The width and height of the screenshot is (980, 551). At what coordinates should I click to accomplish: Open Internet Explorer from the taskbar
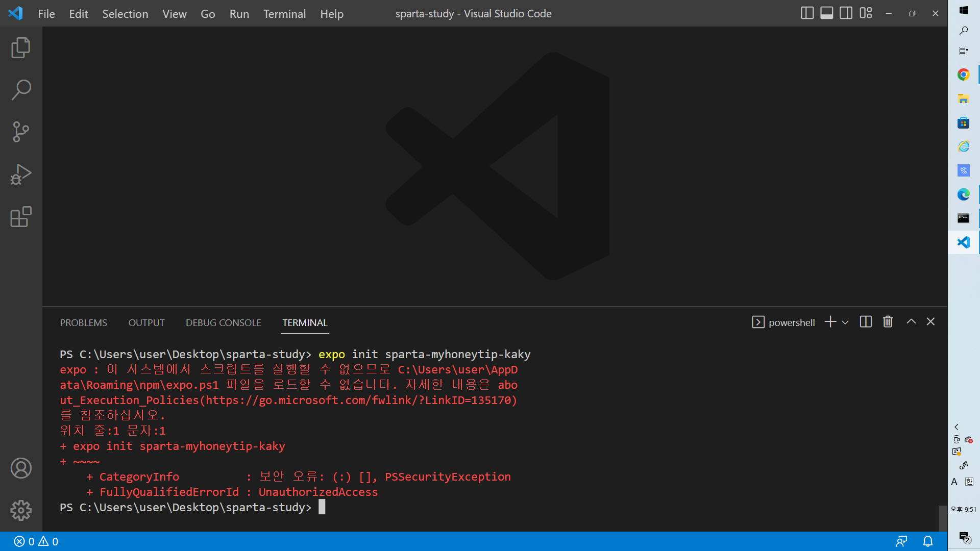click(x=964, y=147)
